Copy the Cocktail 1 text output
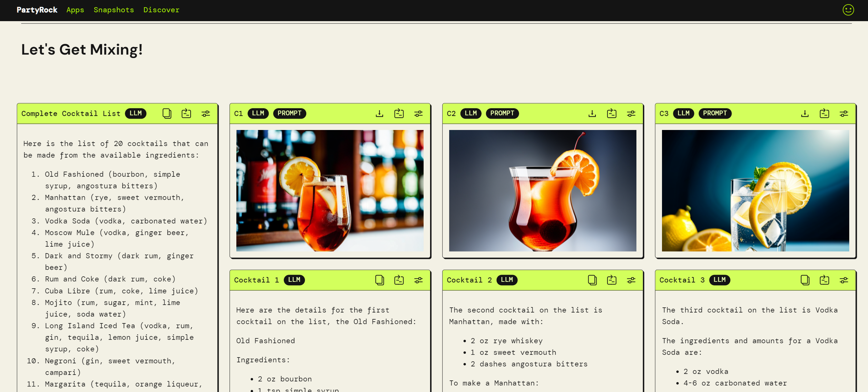The image size is (868, 392). click(379, 280)
